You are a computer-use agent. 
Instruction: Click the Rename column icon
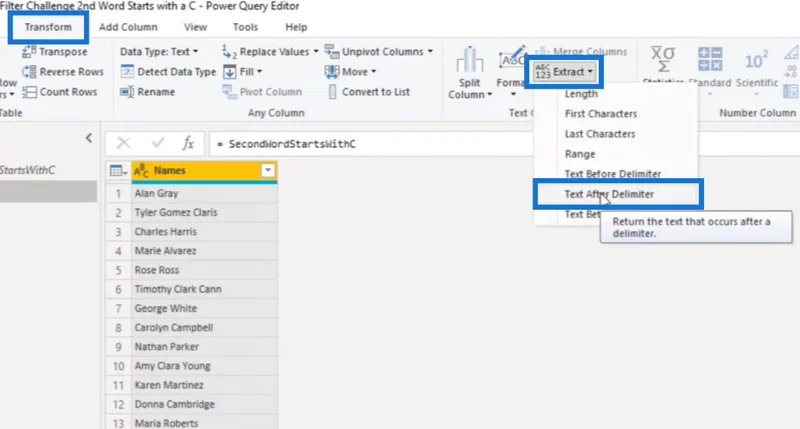[x=127, y=92]
